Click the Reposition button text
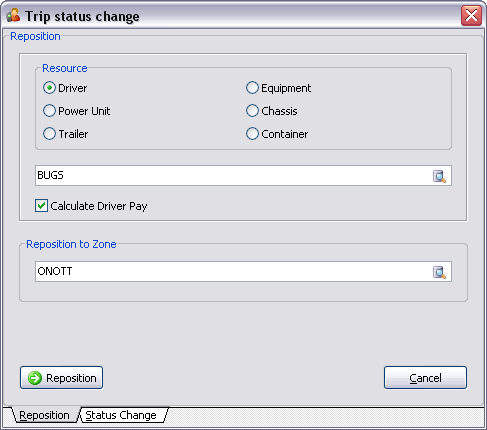Image resolution: width=487 pixels, height=430 pixels. click(x=71, y=378)
